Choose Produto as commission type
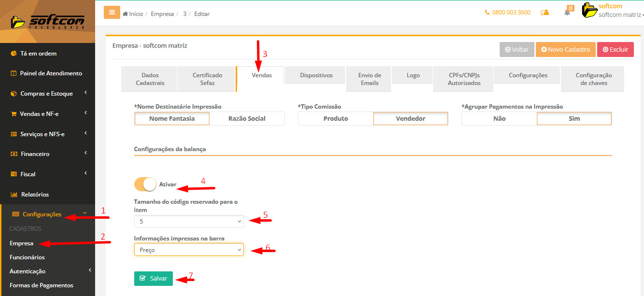Screen dimensions: 644x296 click(336, 119)
